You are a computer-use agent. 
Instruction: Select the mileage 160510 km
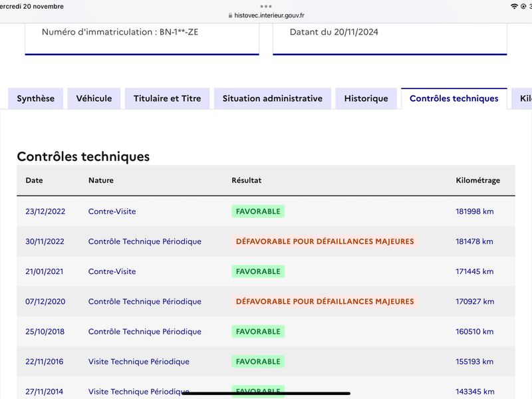[x=475, y=331]
